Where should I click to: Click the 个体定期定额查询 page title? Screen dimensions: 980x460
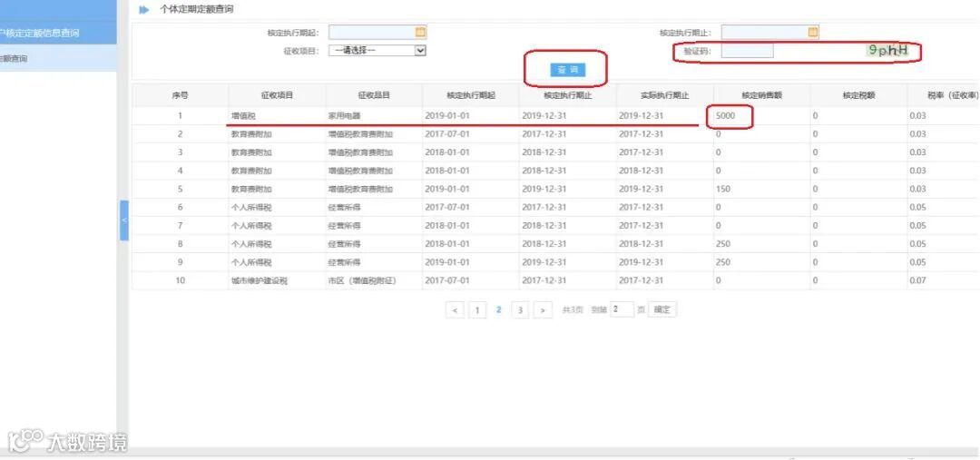(x=197, y=9)
